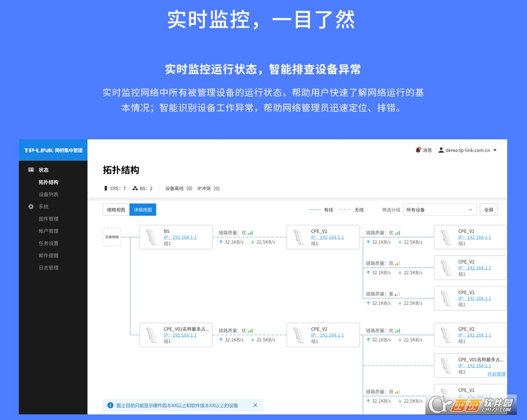Select the 系统 gear icon in sidebar
The image size is (527, 420).
[x=31, y=206]
